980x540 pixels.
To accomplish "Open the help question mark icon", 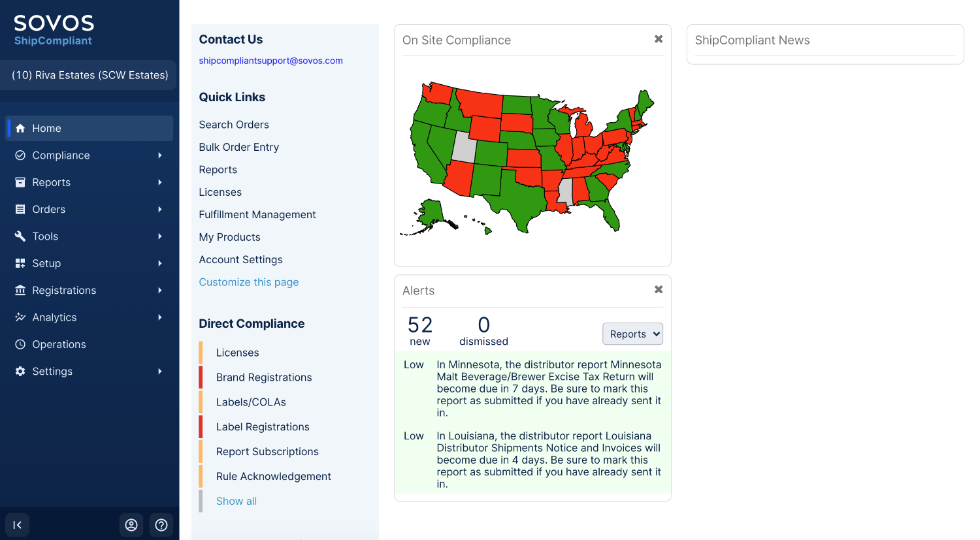I will tap(161, 525).
